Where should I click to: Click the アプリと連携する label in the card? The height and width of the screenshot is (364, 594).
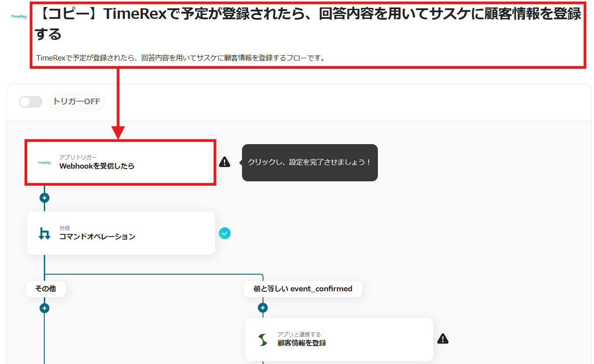pos(299,335)
